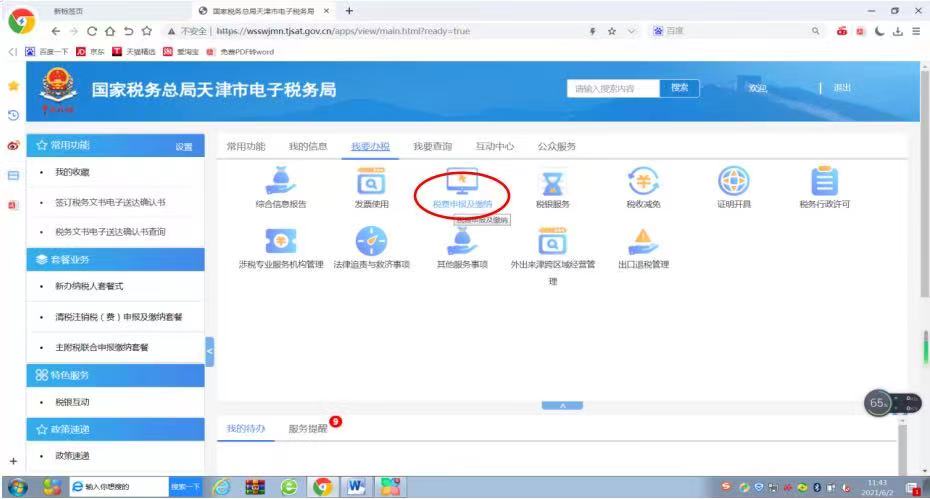Open 主附税联合申报缴纳套餐

coord(101,348)
